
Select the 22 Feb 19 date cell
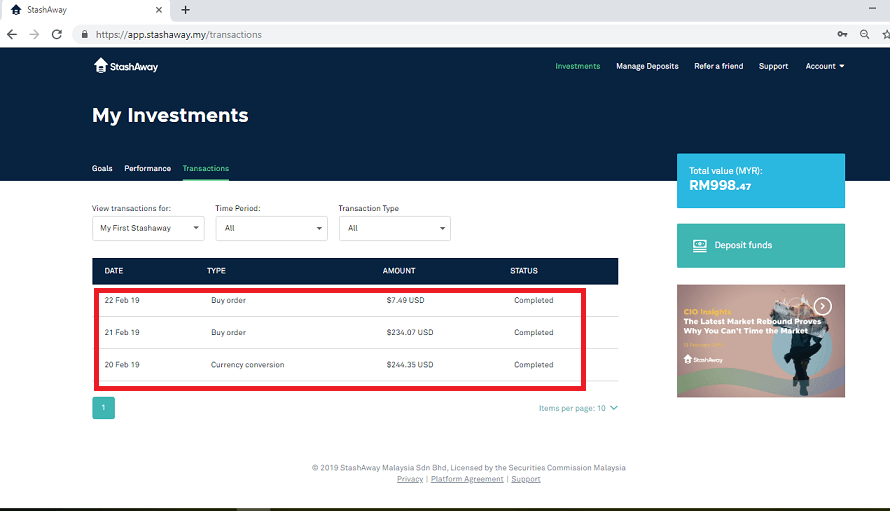[x=122, y=300]
